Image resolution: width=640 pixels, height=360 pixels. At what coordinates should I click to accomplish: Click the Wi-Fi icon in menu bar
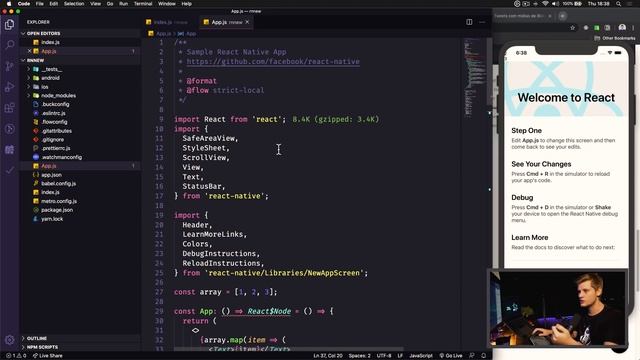click(x=545, y=4)
